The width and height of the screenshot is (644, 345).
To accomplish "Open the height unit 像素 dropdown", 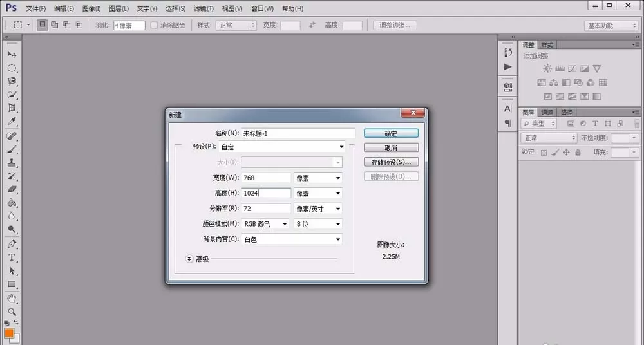I will pyautogui.click(x=318, y=193).
